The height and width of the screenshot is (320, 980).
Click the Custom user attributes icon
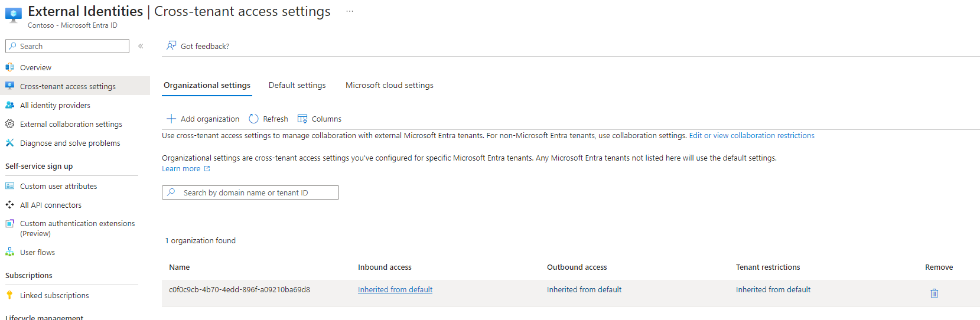(9, 186)
